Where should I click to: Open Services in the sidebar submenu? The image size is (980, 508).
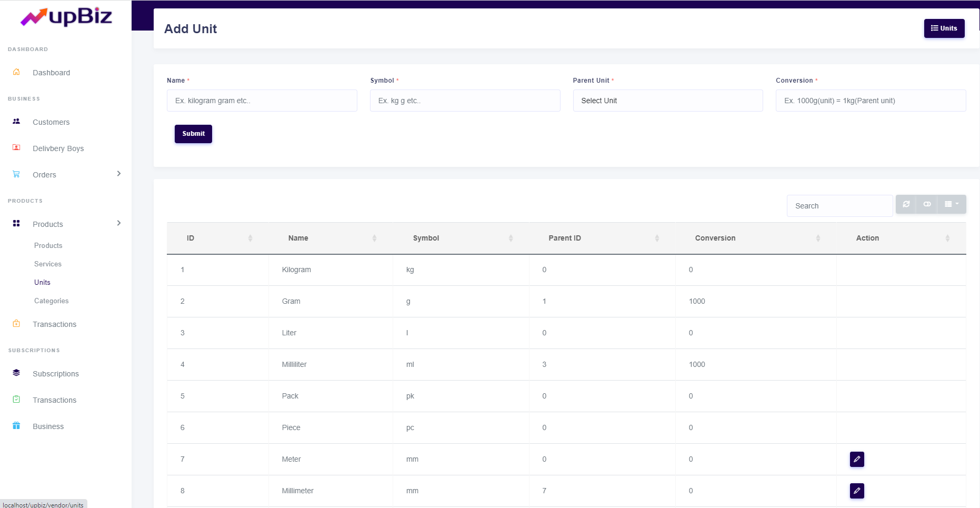point(47,264)
